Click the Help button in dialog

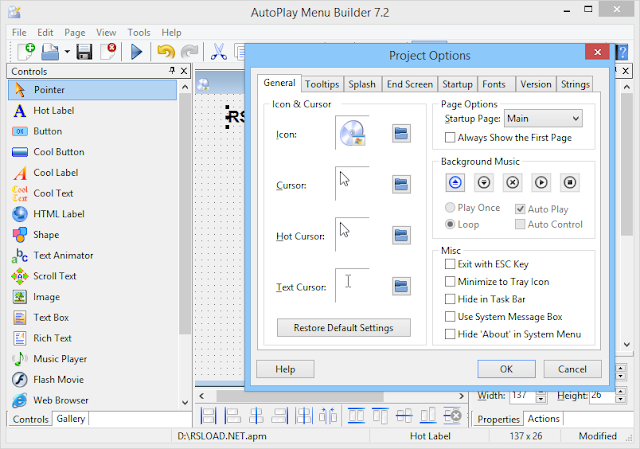click(x=285, y=369)
